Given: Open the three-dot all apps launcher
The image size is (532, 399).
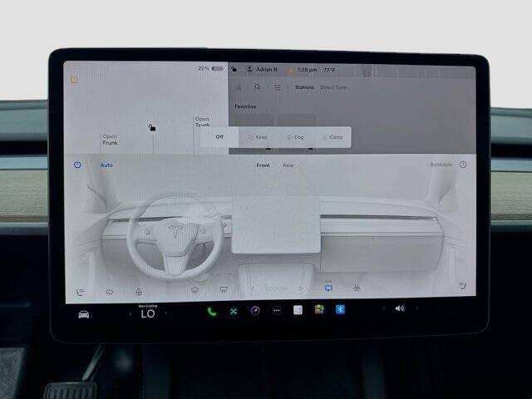Looking at the screenshot, I should click(x=277, y=310).
